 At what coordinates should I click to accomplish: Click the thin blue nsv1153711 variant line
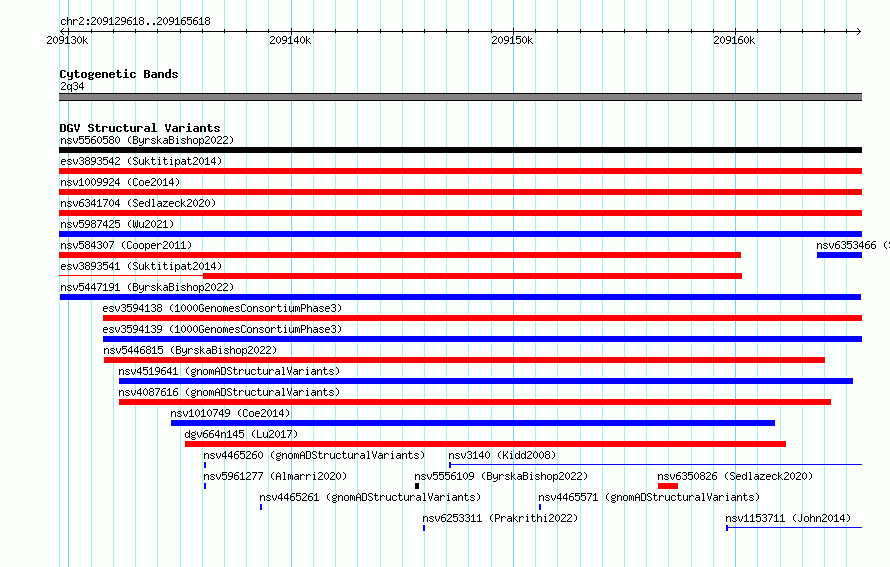coord(794,528)
